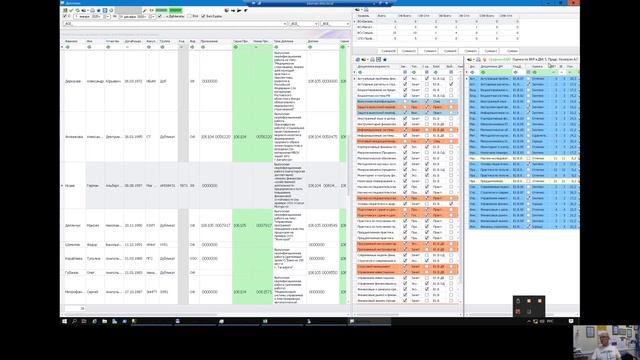Image resolution: width=640 pixels, height=360 pixels.
Task: Toggle the "Все" checkbox in filter bar
Action: coord(189,16)
